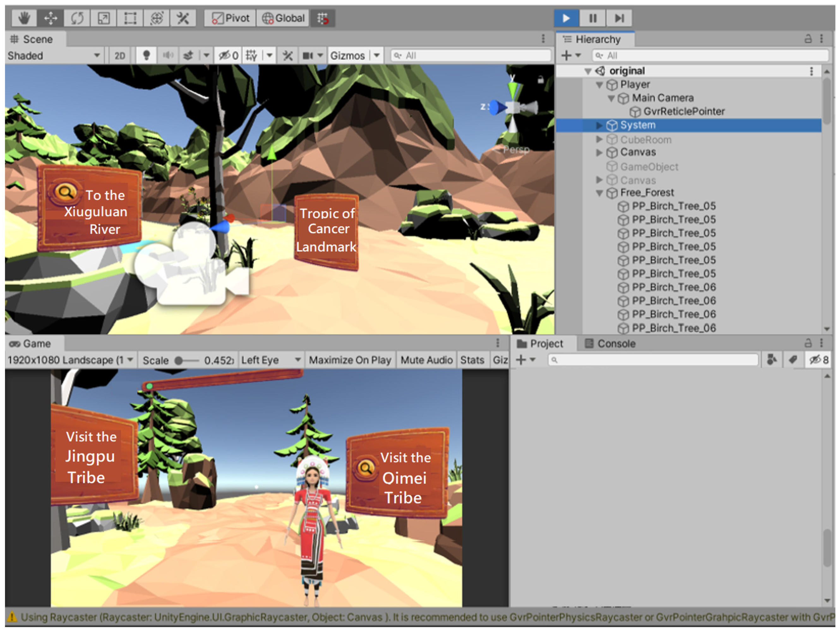Select the Rect transform tool
Viewport: 840px width, 632px height.
130,18
